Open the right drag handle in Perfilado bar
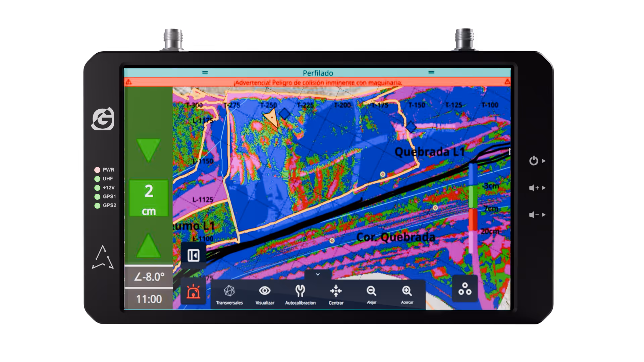Viewport: 644px width, 362px height. pyautogui.click(x=431, y=72)
